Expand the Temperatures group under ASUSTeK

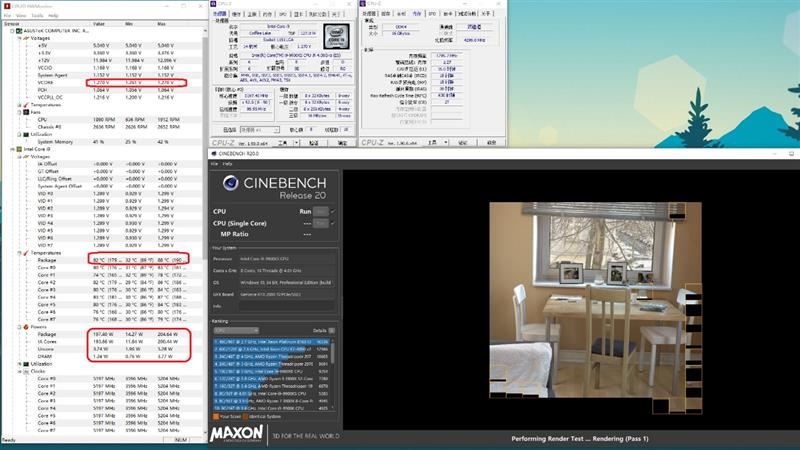click(19, 105)
